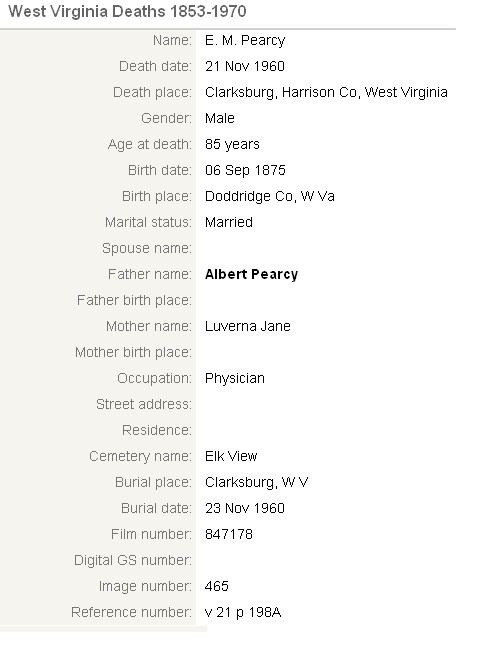
Task: Click the occupation value Physician
Action: tap(235, 378)
